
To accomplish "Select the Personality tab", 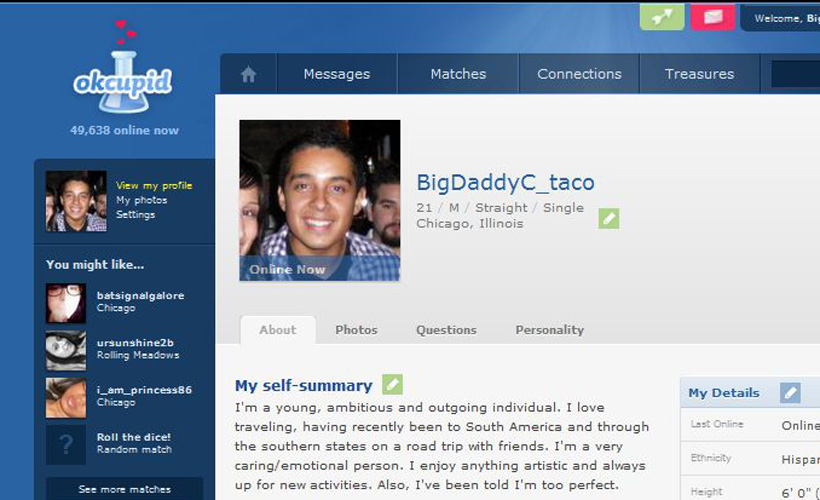I will [550, 330].
